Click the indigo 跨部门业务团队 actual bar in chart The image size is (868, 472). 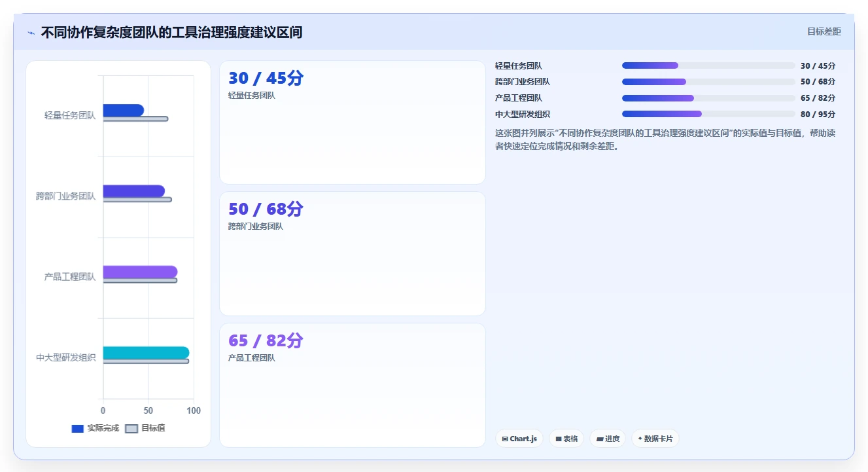pyautogui.click(x=133, y=191)
